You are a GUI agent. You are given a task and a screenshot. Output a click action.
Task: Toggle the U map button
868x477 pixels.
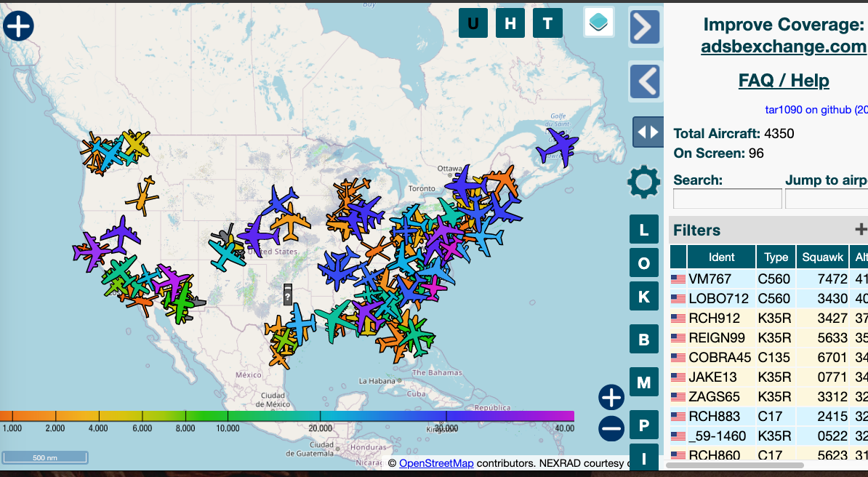click(473, 23)
